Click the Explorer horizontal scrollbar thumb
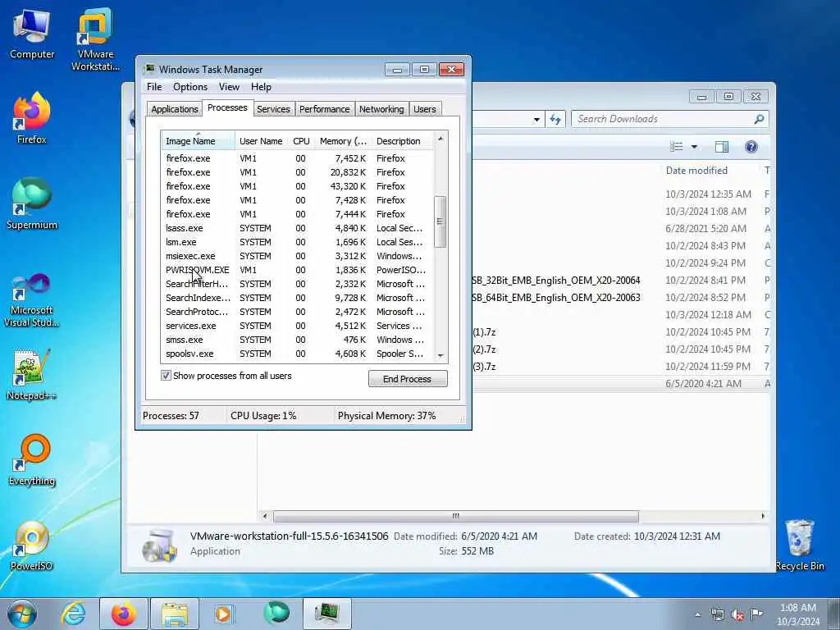This screenshot has width=840, height=630. pyautogui.click(x=456, y=516)
